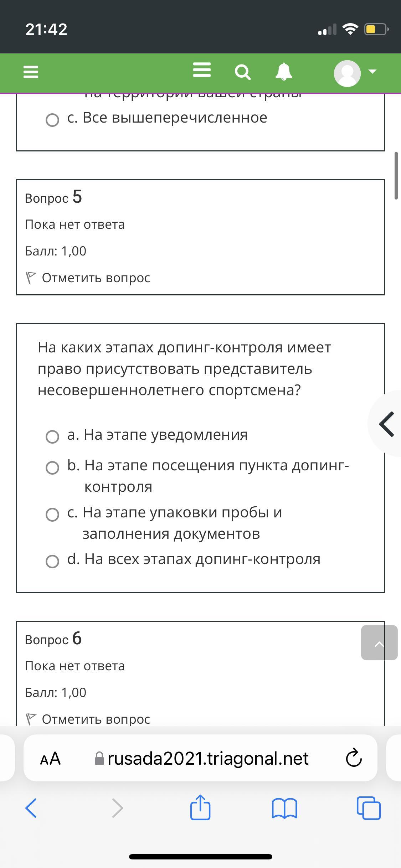This screenshot has width=401, height=868.
Task: Open Safari bookmarks
Action: click(x=284, y=808)
